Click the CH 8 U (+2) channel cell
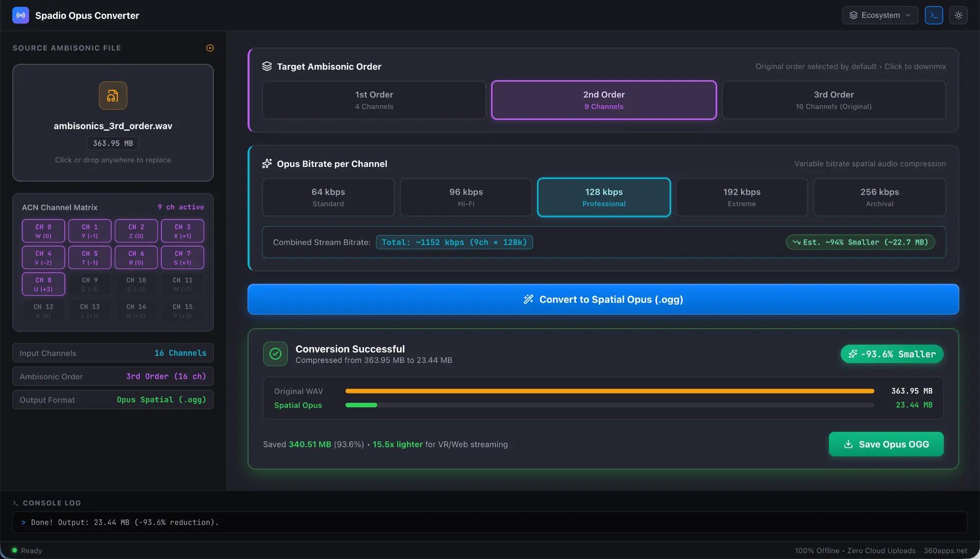This screenshot has width=980, height=559. (x=43, y=284)
